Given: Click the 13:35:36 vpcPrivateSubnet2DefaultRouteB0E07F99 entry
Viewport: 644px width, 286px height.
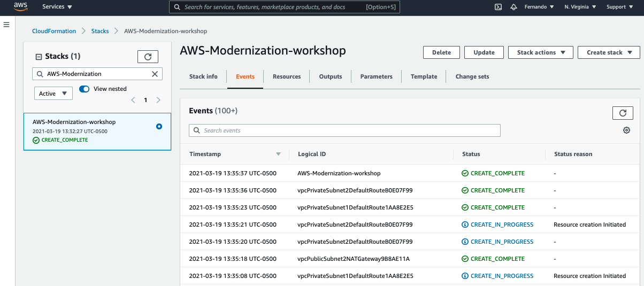Looking at the screenshot, I should (355, 190).
